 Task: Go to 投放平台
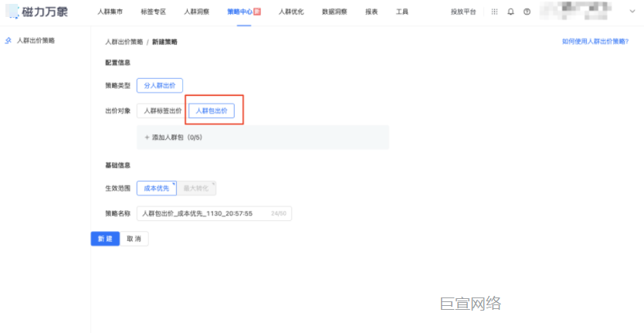point(463,12)
